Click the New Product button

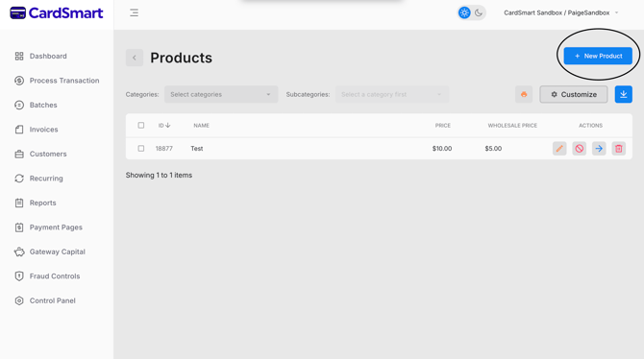[598, 56]
